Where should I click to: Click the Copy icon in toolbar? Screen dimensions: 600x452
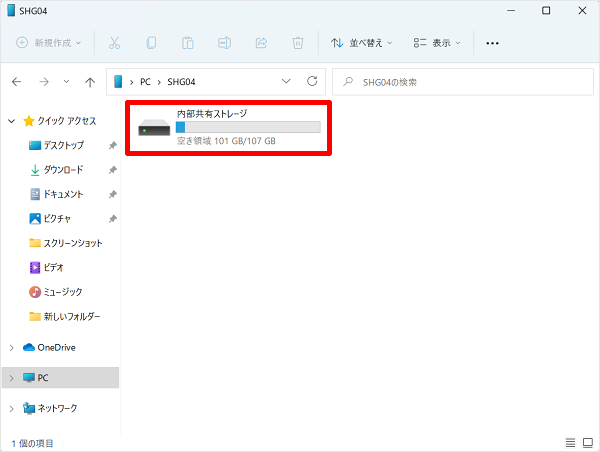(x=151, y=44)
